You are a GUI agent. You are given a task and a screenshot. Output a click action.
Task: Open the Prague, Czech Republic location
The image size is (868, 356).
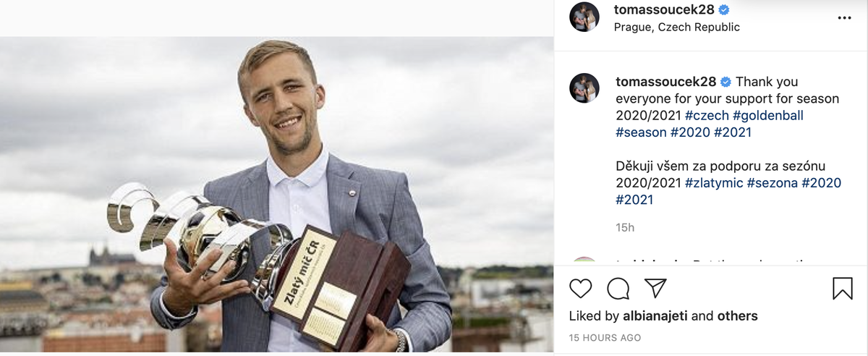pyautogui.click(x=677, y=27)
